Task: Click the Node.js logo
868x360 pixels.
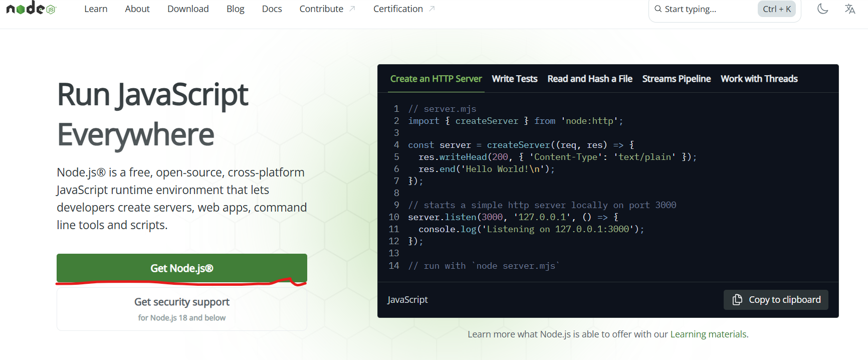Action: coord(31,8)
